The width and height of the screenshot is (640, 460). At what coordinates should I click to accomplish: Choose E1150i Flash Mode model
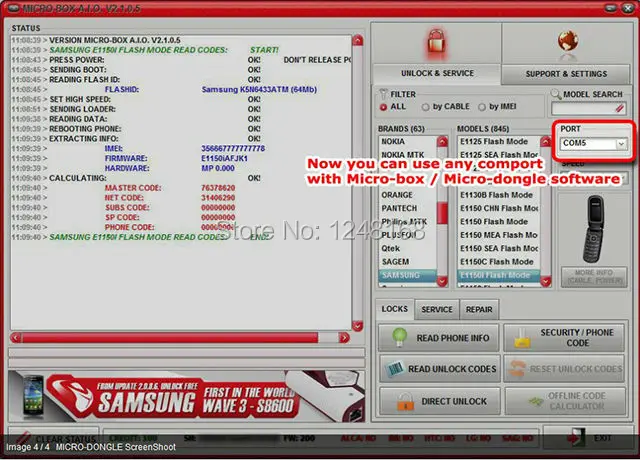[498, 275]
